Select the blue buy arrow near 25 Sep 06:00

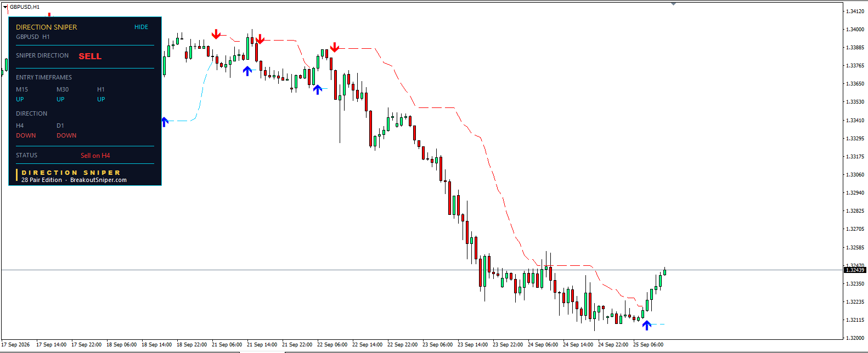[647, 325]
